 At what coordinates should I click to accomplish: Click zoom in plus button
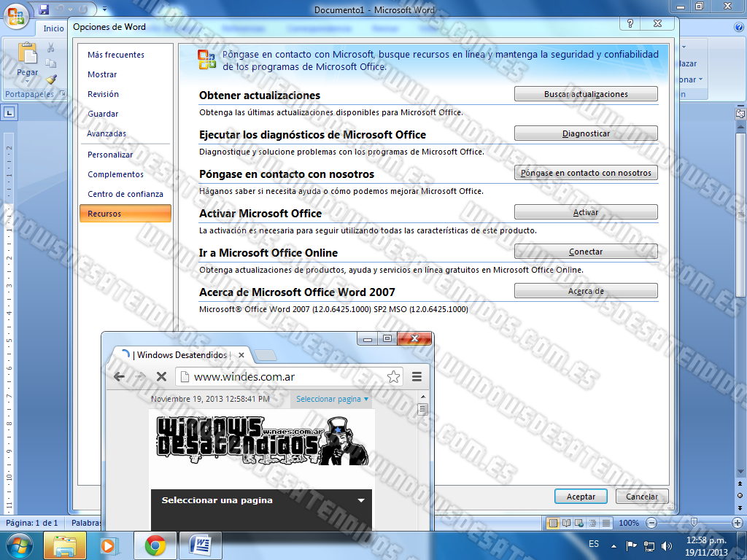pos(738,523)
